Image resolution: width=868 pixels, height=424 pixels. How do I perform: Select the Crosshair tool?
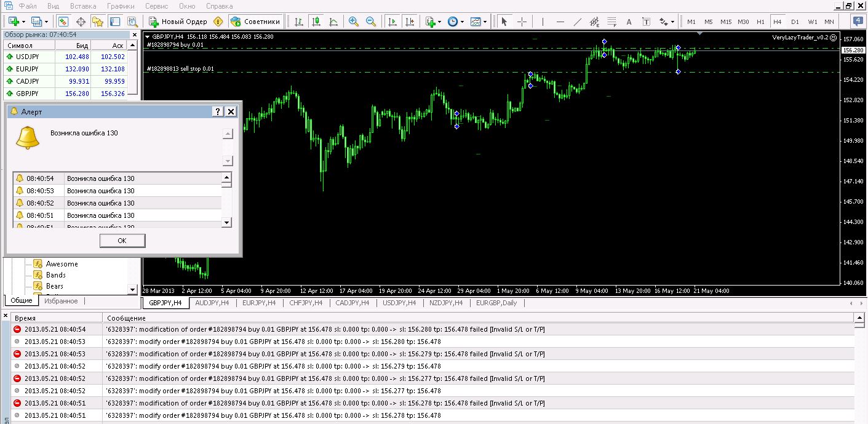[522, 22]
